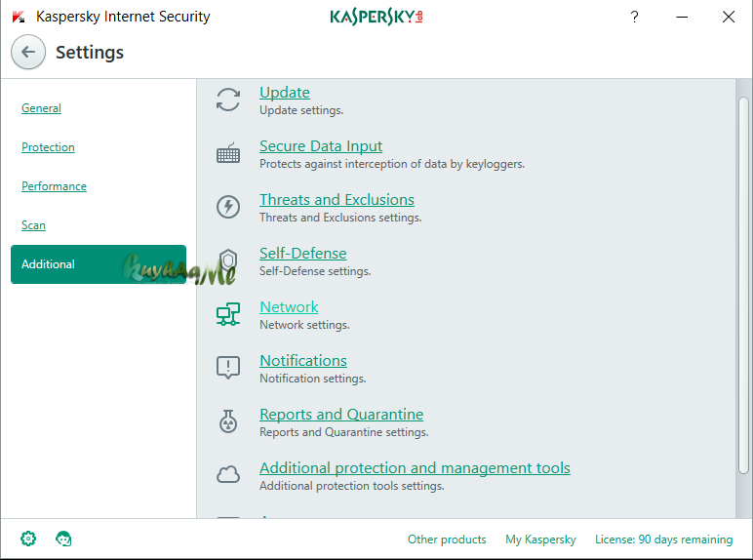
Task: Open the Self-Defense settings link
Action: tap(303, 253)
